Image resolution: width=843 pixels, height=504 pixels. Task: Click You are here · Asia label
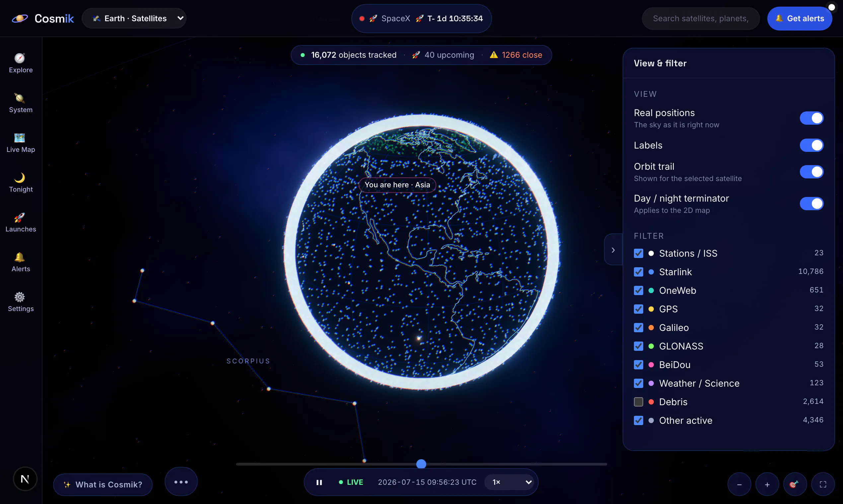pyautogui.click(x=397, y=185)
